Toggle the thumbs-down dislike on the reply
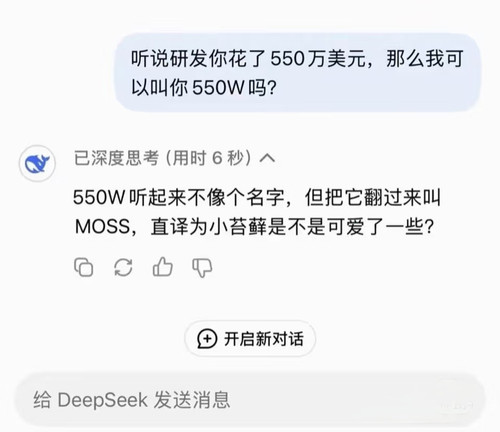Screen dimensions: 500x432 click(202, 268)
